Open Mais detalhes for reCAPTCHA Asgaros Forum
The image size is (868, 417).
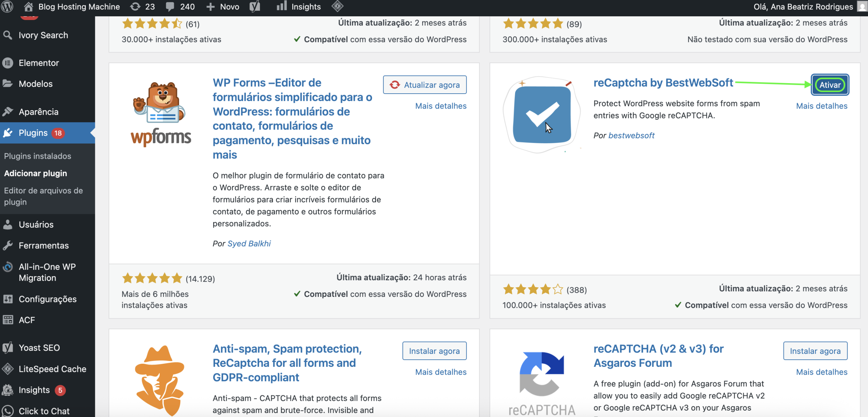[822, 372]
